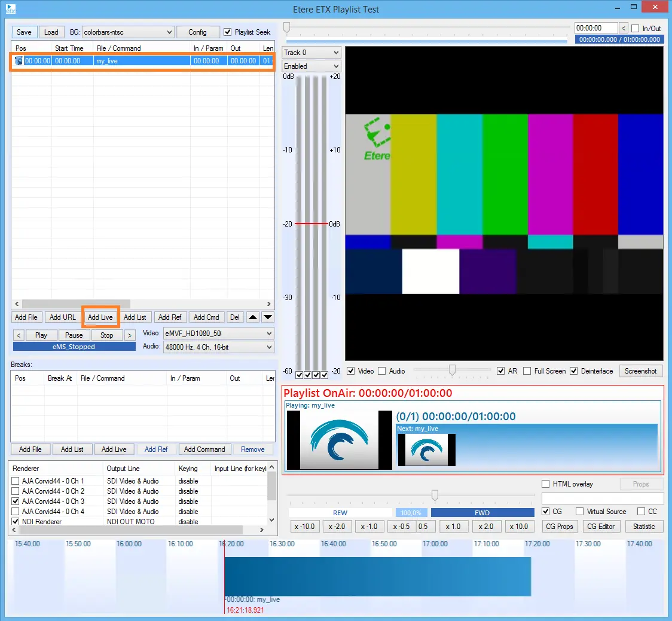Select the my_live playlist row icon

[19, 61]
